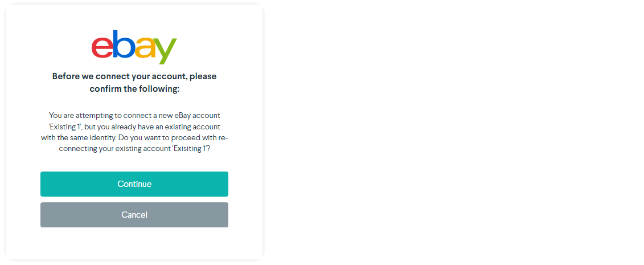
Task: Click the eBay logo
Action: pyautogui.click(x=134, y=47)
